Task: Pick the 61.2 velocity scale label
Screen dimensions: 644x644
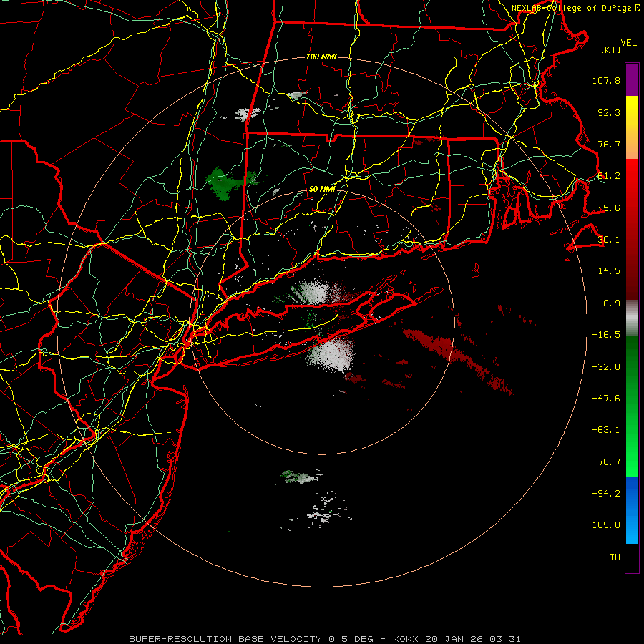Action: click(609, 176)
